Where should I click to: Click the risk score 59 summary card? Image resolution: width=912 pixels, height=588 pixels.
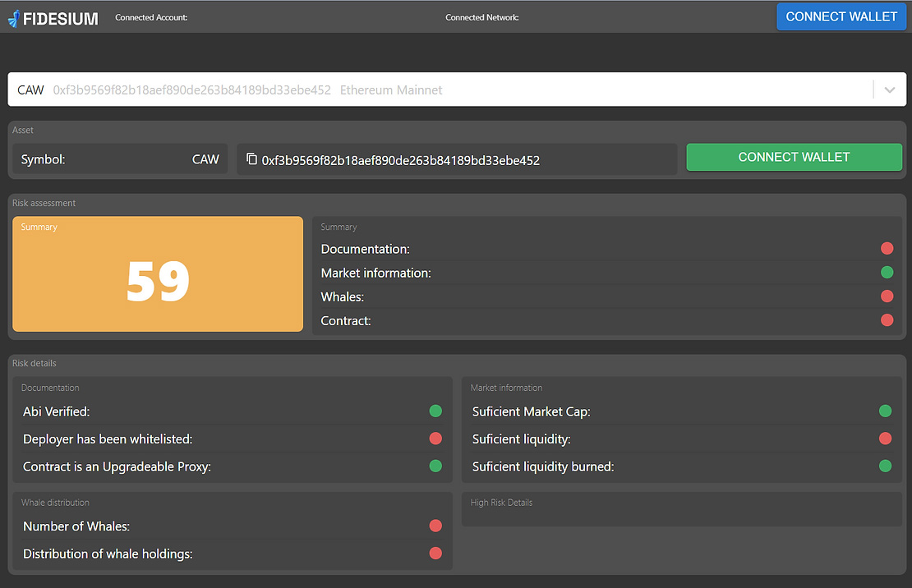[x=158, y=274]
